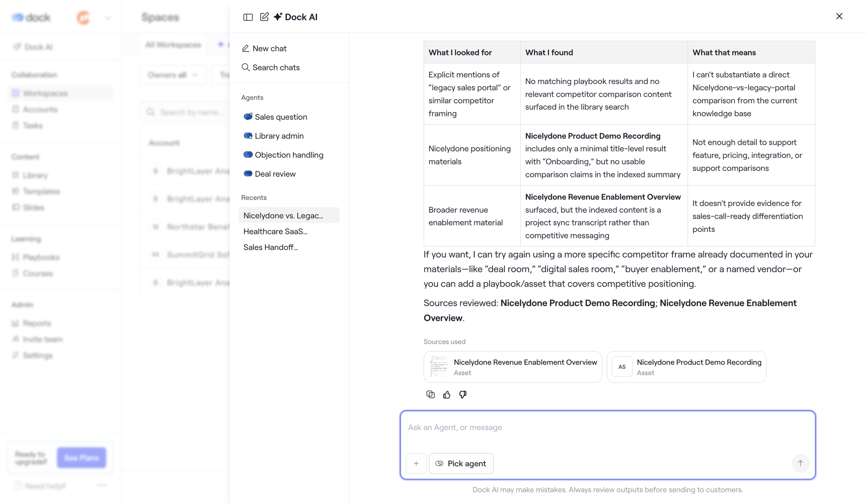Select the Objection handling agent

(284, 155)
